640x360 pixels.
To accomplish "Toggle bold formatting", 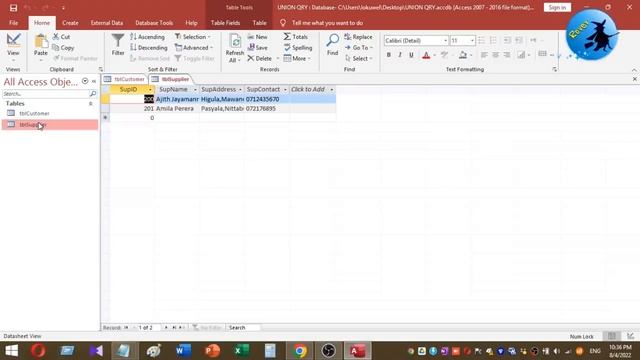I will coord(389,55).
